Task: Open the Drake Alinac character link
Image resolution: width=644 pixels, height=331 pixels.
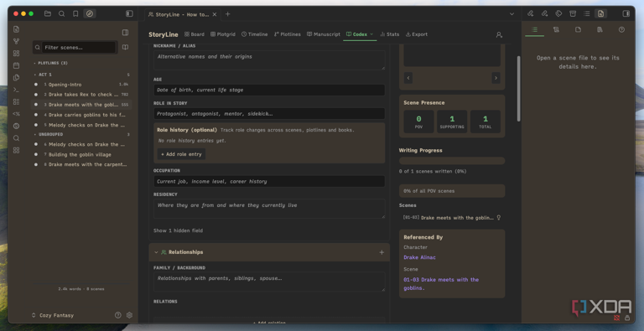Action: click(x=419, y=257)
